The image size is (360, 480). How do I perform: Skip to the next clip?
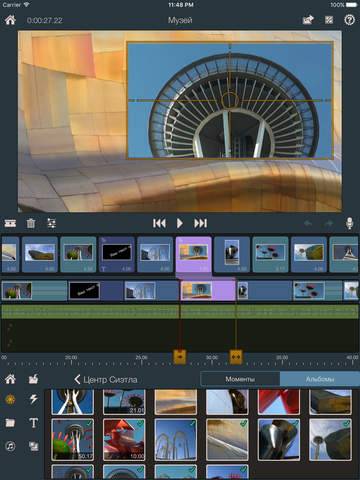(x=201, y=223)
